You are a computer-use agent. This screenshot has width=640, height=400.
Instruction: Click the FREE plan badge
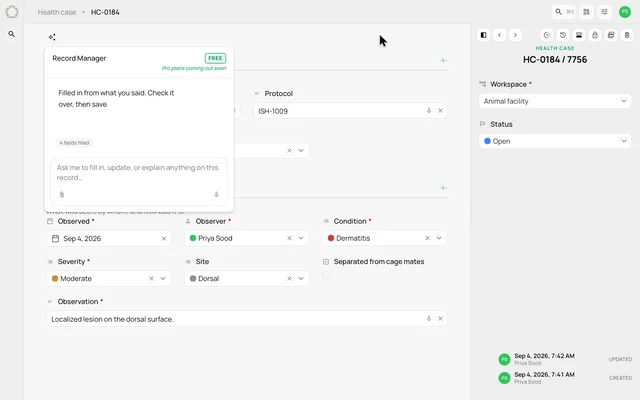(215, 58)
